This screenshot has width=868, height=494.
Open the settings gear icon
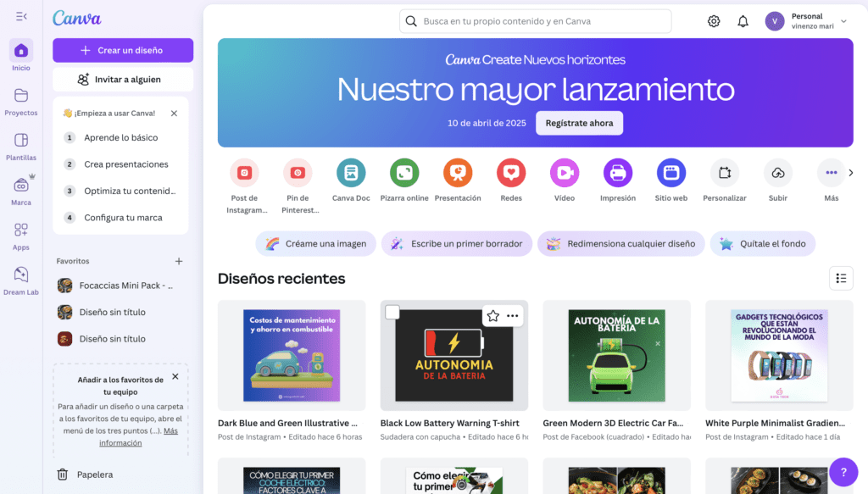click(714, 21)
